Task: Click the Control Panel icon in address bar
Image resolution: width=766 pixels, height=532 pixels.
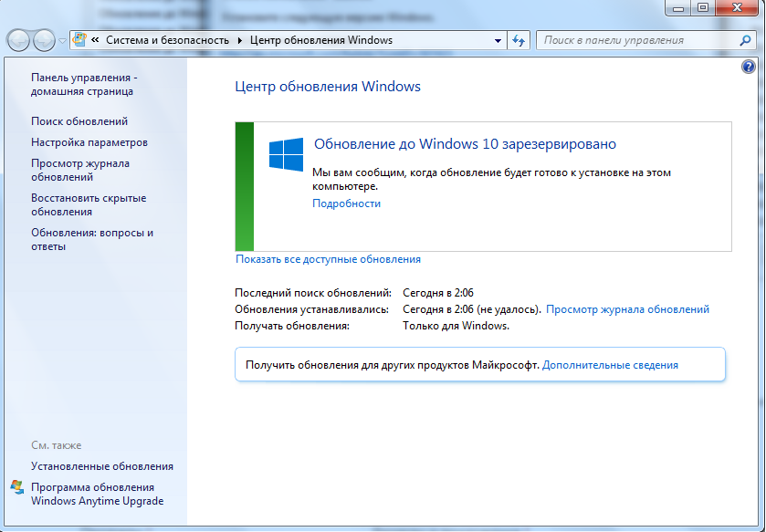Action: pyautogui.click(x=79, y=39)
